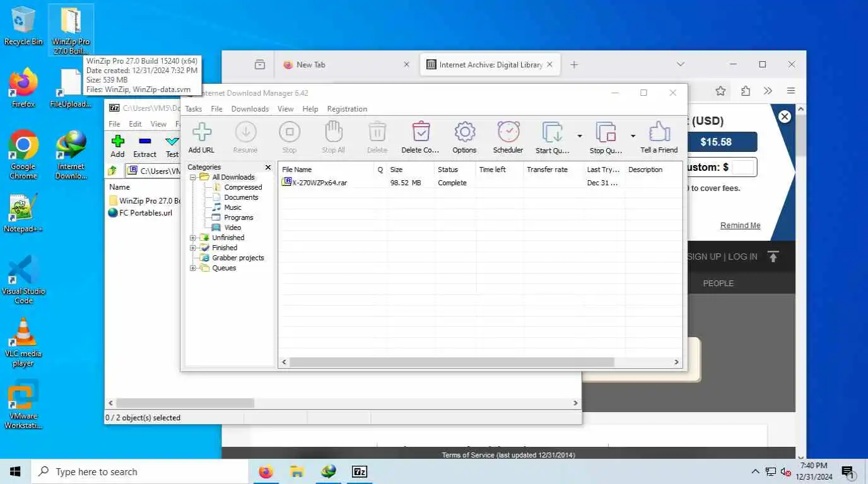Close the donation banner X
This screenshot has width=868, height=484.
pyautogui.click(x=785, y=117)
